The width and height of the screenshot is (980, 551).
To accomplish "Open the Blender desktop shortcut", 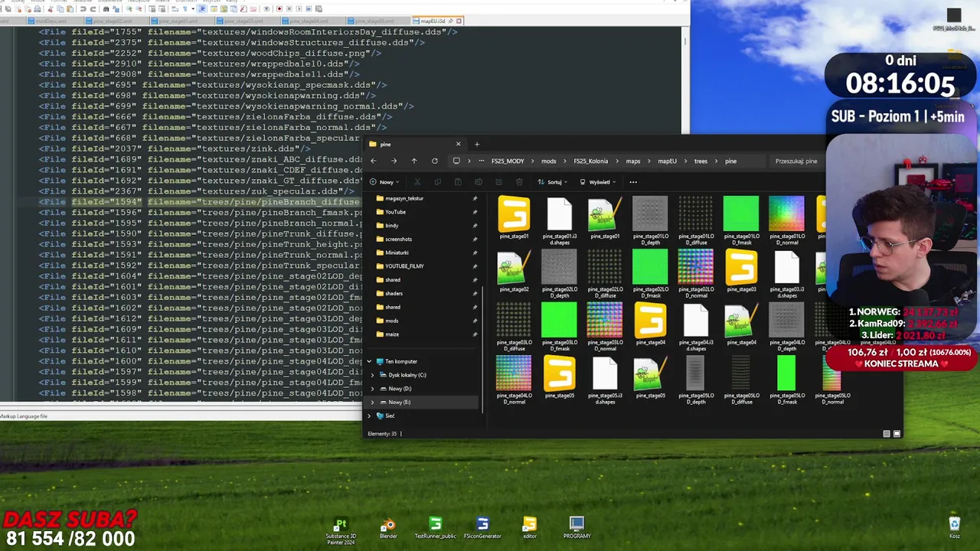I will (388, 528).
